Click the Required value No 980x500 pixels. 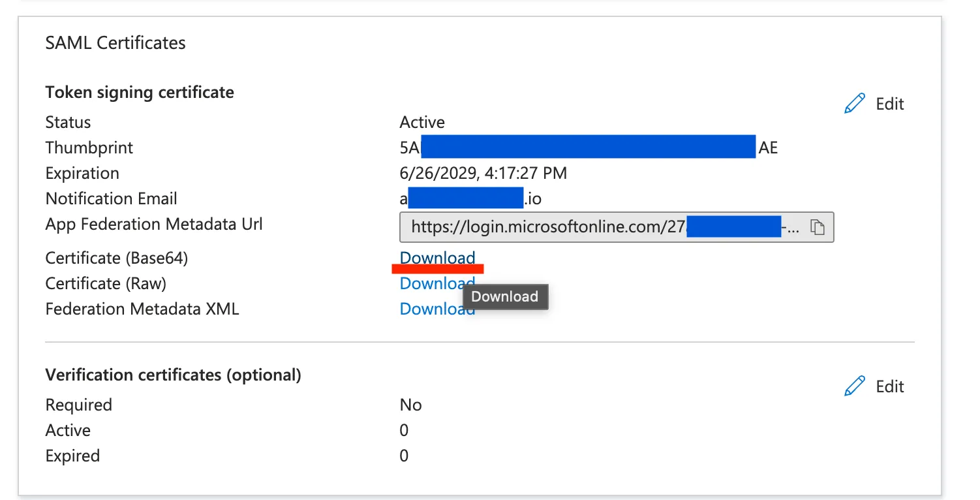[x=410, y=405]
